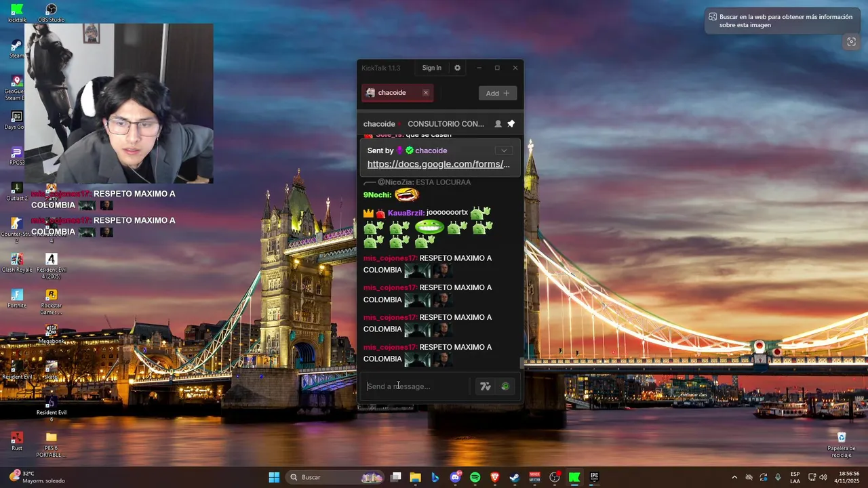Viewport: 868px width, 488px height.
Task: Open Spotify from taskbar
Action: pos(475,477)
